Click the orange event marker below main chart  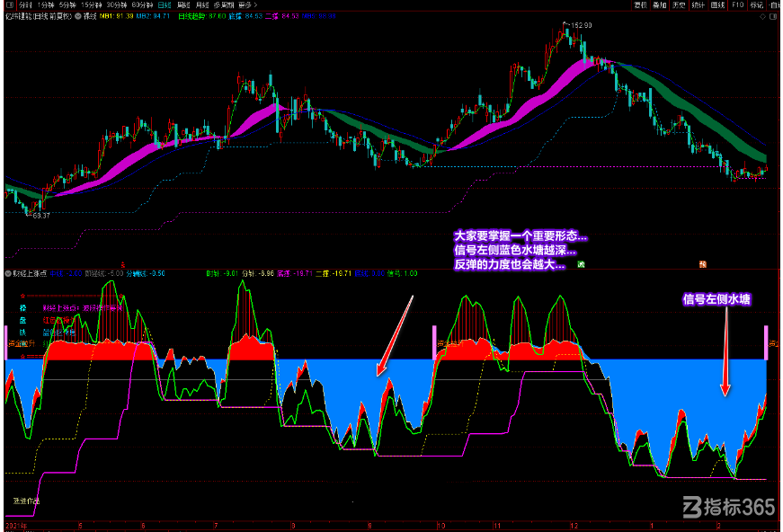point(703,264)
